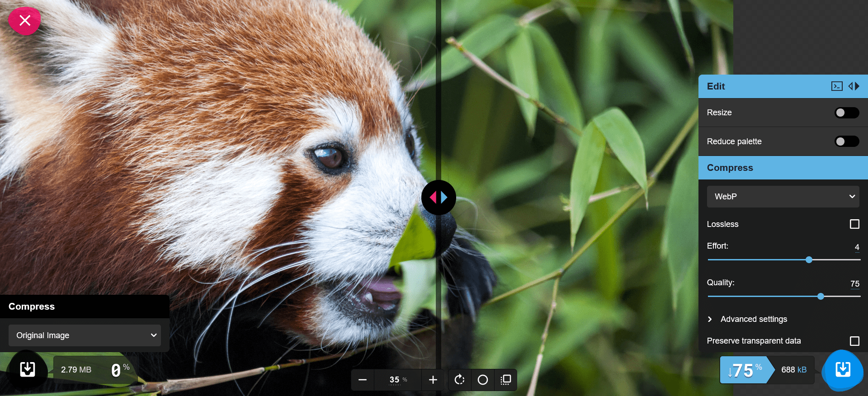
Task: Click the Effort slider handle
Action: point(809,259)
